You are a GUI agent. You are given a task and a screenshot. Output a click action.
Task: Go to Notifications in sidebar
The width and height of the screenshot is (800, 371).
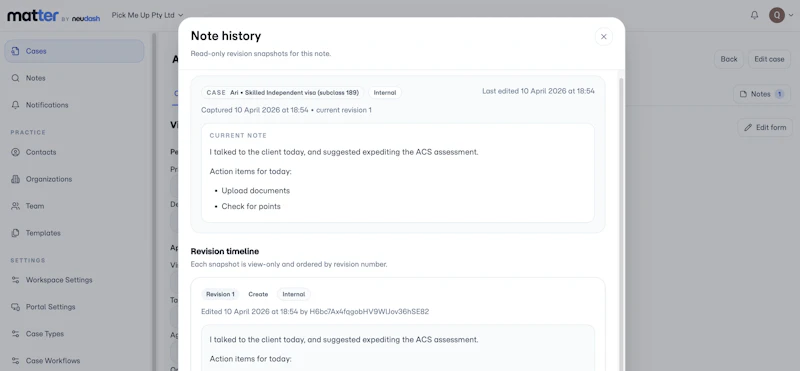click(x=74, y=105)
